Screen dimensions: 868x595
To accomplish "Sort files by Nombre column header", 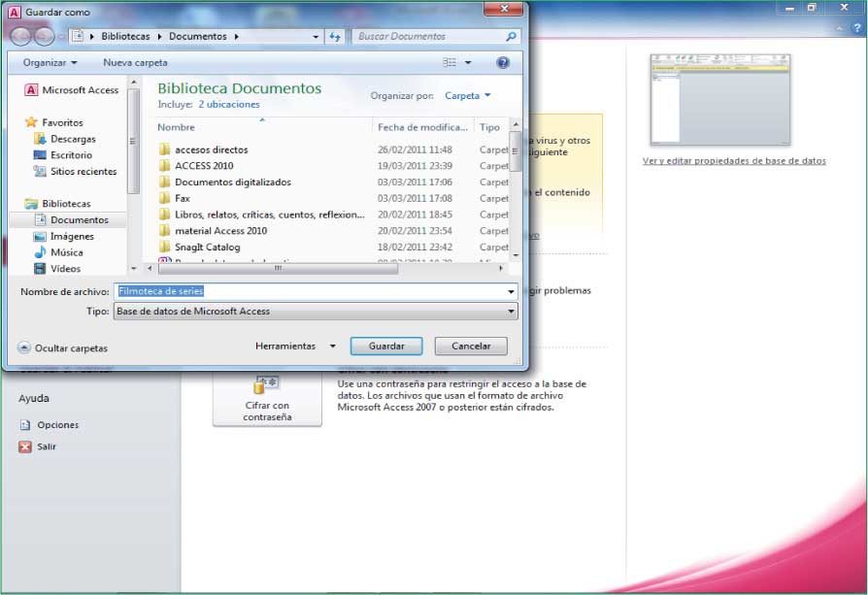I will point(176,127).
